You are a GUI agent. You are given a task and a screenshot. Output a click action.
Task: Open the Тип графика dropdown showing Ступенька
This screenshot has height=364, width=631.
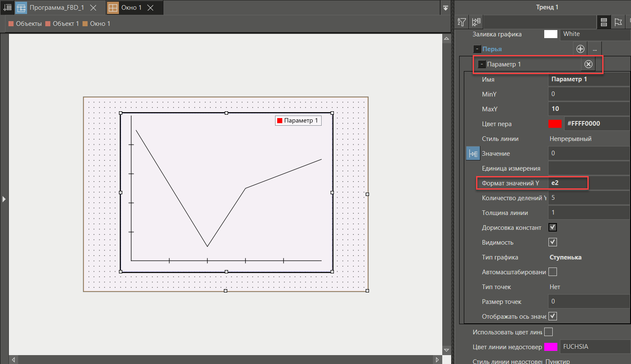tap(588, 257)
